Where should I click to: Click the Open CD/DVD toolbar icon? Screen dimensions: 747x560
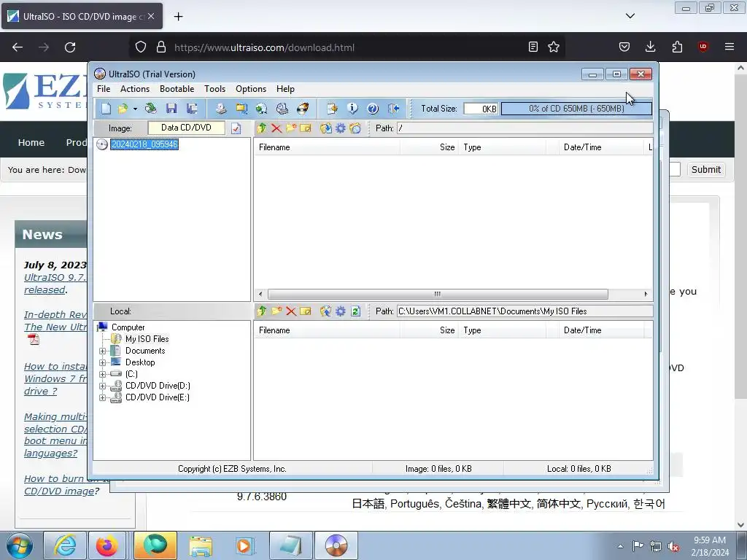(150, 109)
